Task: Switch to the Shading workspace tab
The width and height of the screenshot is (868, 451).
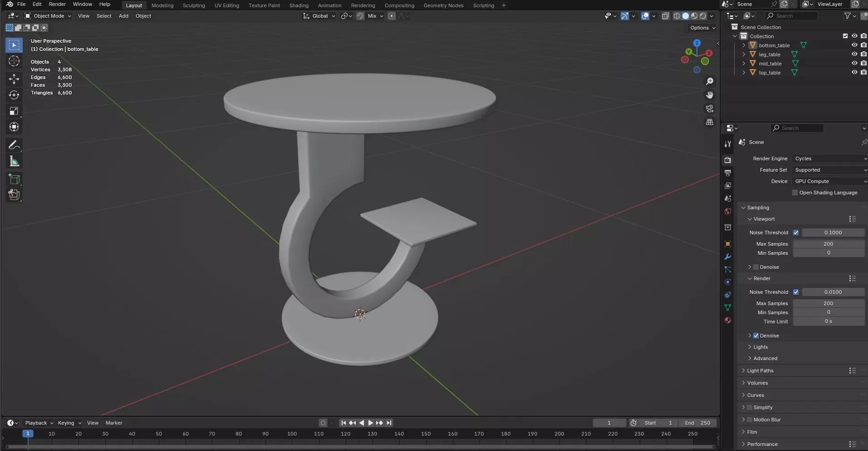Action: coord(299,5)
